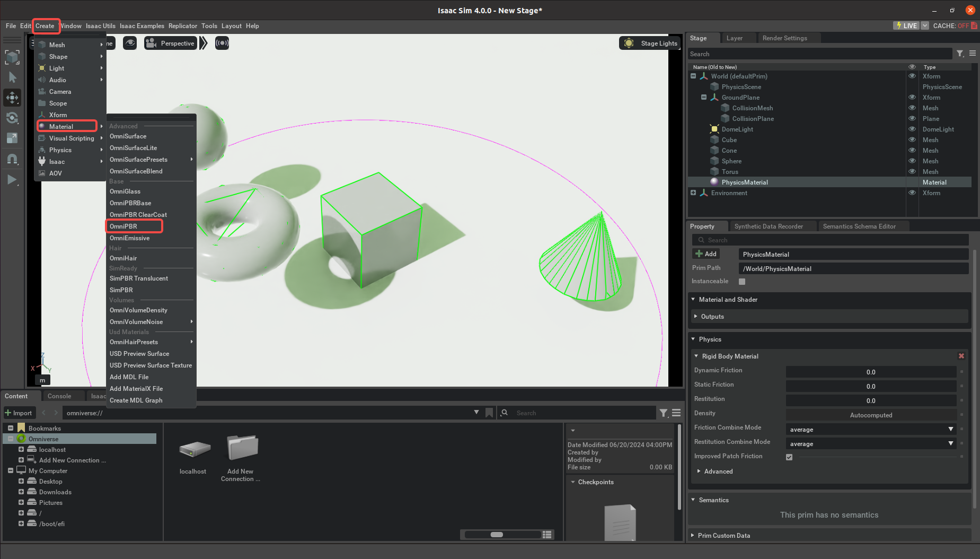The height and width of the screenshot is (559, 980).
Task: Switch to the Render Settings tab
Action: tap(784, 38)
